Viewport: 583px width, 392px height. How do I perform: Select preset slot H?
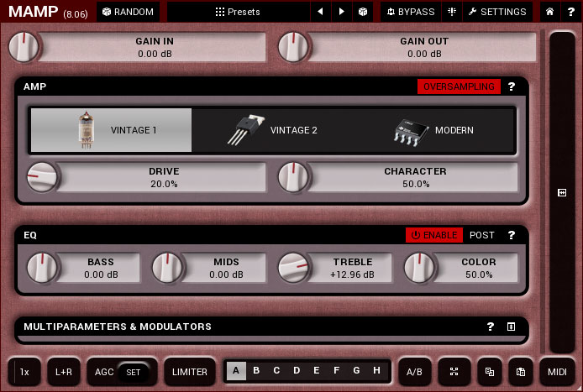376,371
